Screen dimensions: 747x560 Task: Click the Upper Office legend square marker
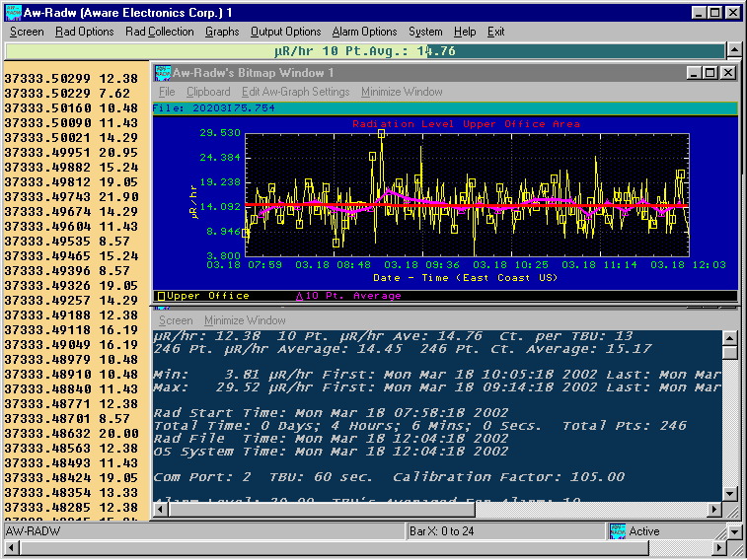pos(161,297)
